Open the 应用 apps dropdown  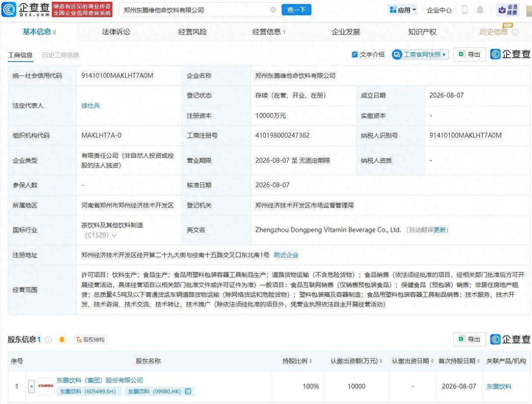tap(402, 10)
